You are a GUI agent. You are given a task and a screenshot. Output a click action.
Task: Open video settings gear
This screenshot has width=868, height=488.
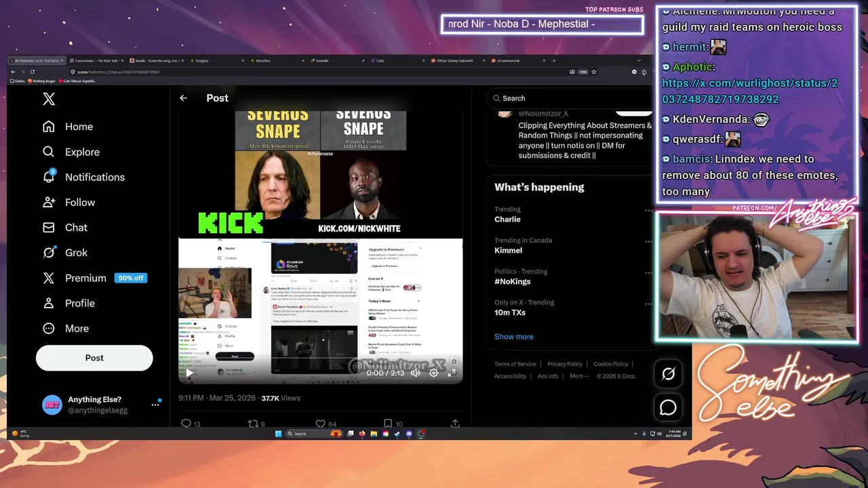(433, 373)
